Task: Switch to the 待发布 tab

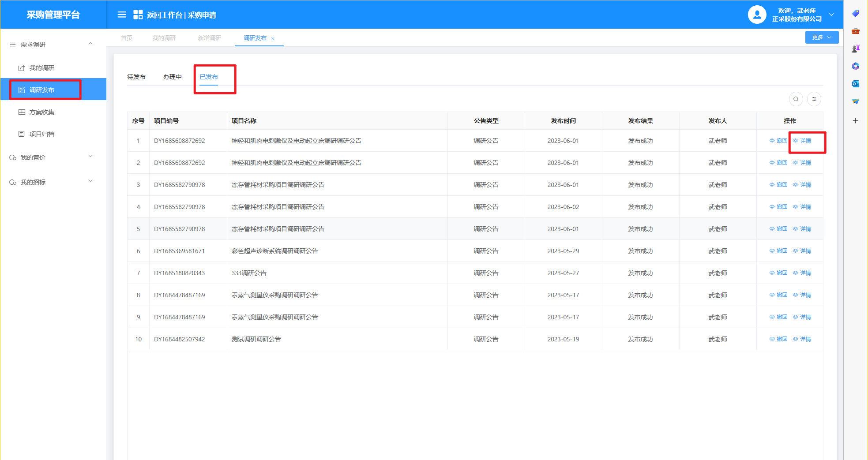Action: pos(136,77)
